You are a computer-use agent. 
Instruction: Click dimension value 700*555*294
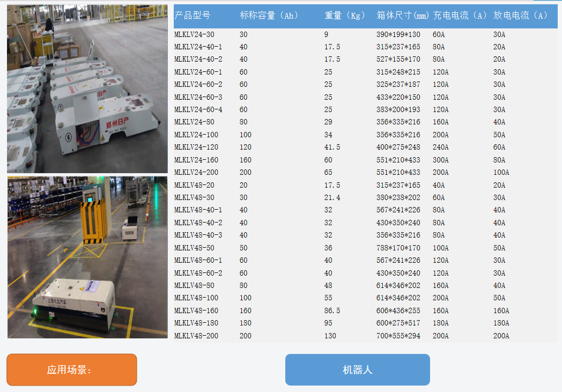click(x=398, y=336)
